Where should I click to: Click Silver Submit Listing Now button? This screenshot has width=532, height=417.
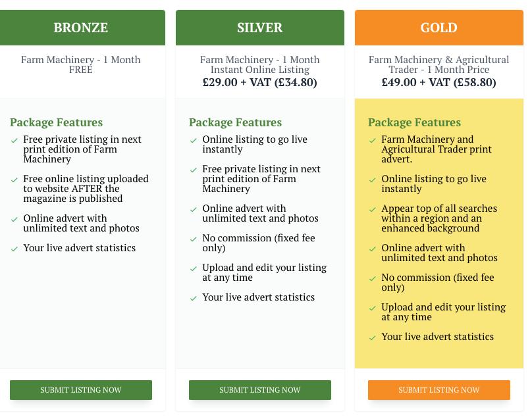click(x=260, y=389)
